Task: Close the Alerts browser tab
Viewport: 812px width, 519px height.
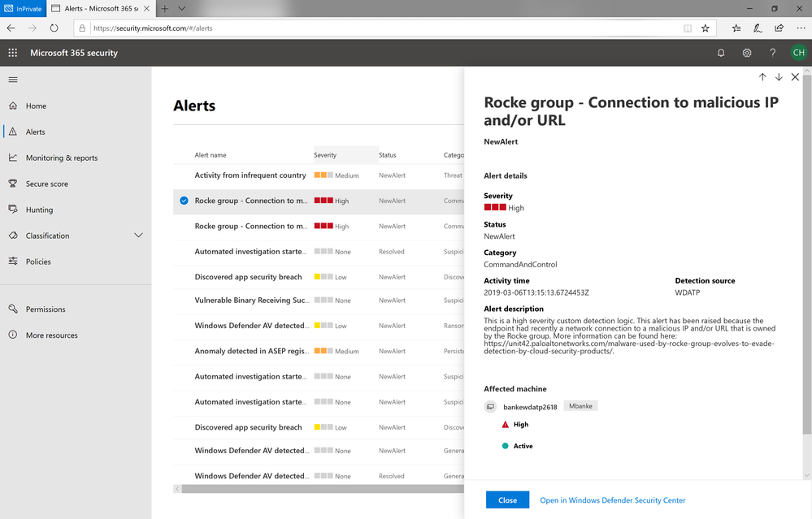Action: click(147, 8)
